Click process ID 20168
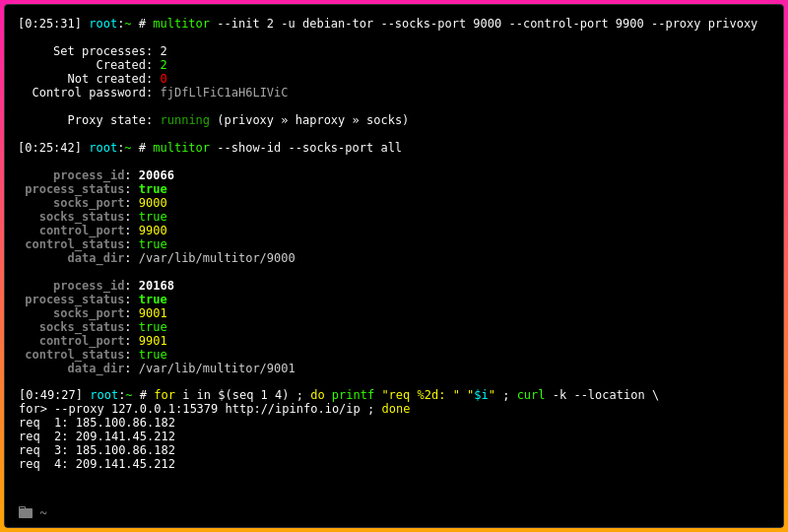This screenshot has height=532, width=788. click(x=157, y=285)
